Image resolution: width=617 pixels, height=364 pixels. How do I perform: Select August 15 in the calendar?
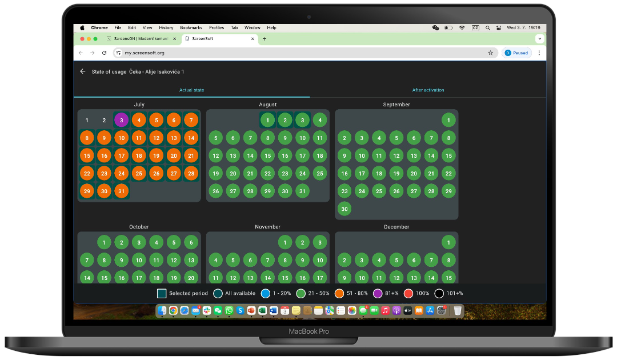click(x=267, y=155)
